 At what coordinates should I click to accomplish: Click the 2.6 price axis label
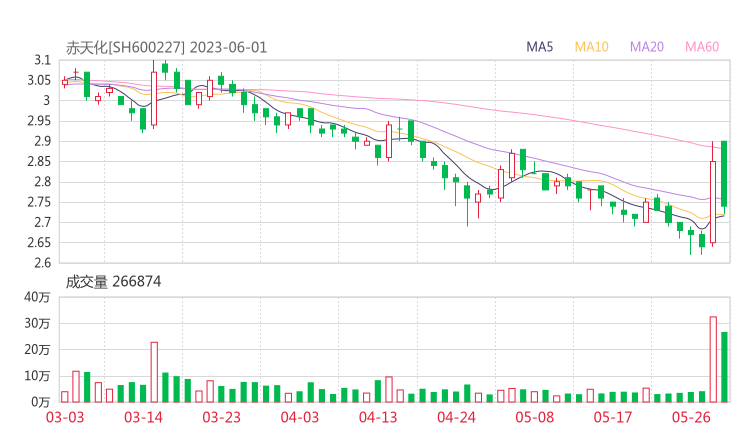coord(42,263)
